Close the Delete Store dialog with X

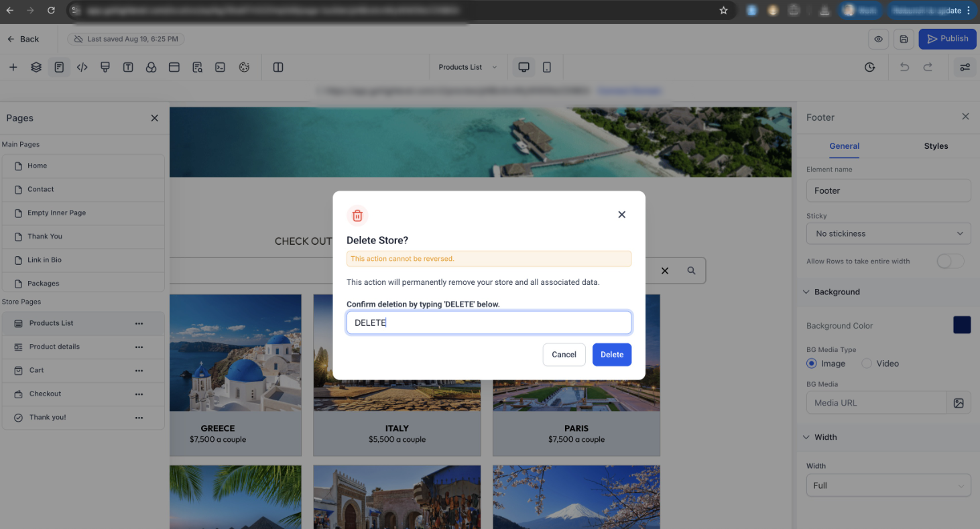click(621, 215)
